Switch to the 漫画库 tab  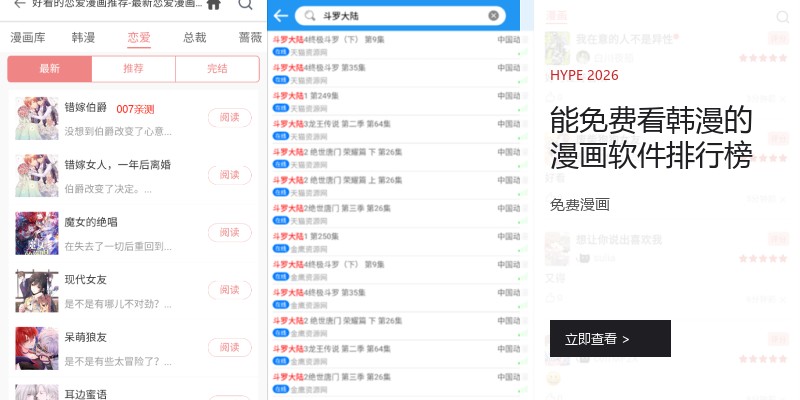point(28,37)
